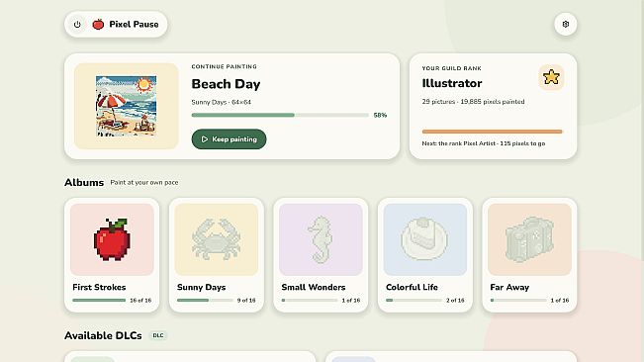Select the cake slice pixel art icon

[x=424, y=239]
